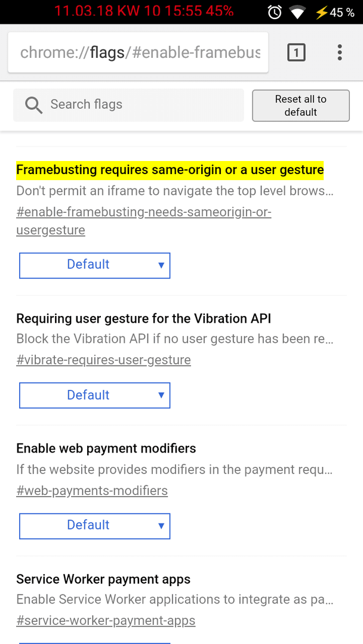
Task: Tap the alarm clock status bar icon
Action: (275, 13)
